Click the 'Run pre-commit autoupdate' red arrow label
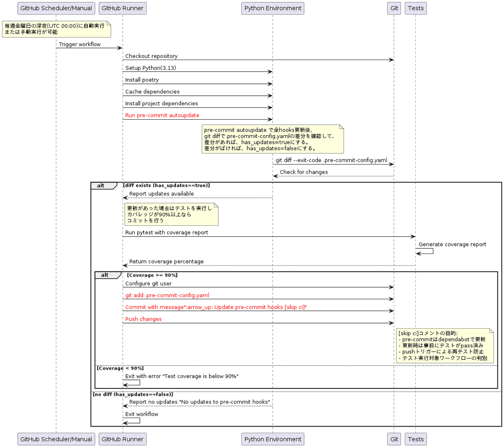The image size is (504, 447). point(162,115)
